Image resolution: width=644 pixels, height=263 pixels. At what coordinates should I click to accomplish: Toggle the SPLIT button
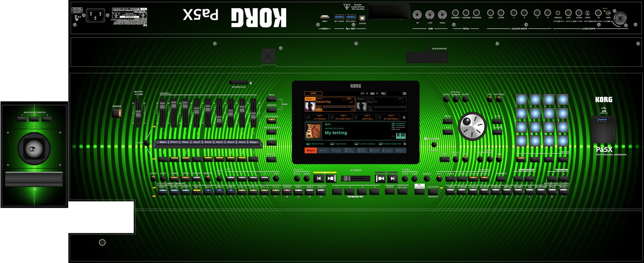[439, 178]
